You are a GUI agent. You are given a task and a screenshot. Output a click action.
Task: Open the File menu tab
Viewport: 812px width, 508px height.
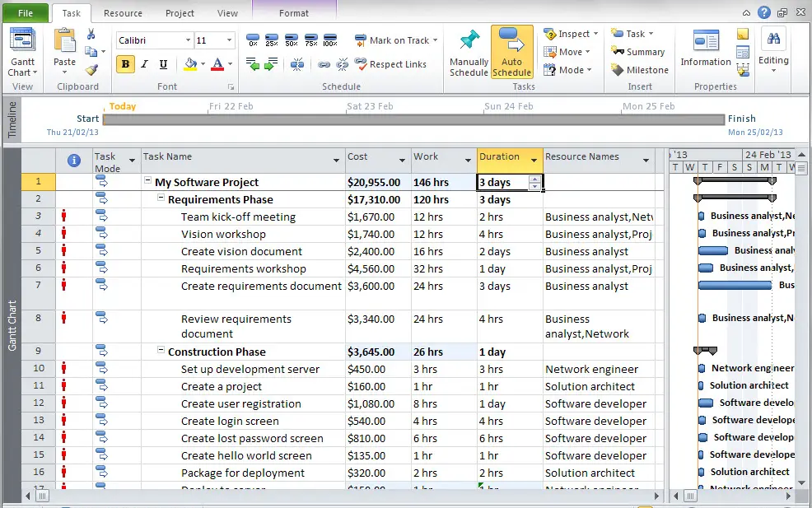[x=25, y=13]
